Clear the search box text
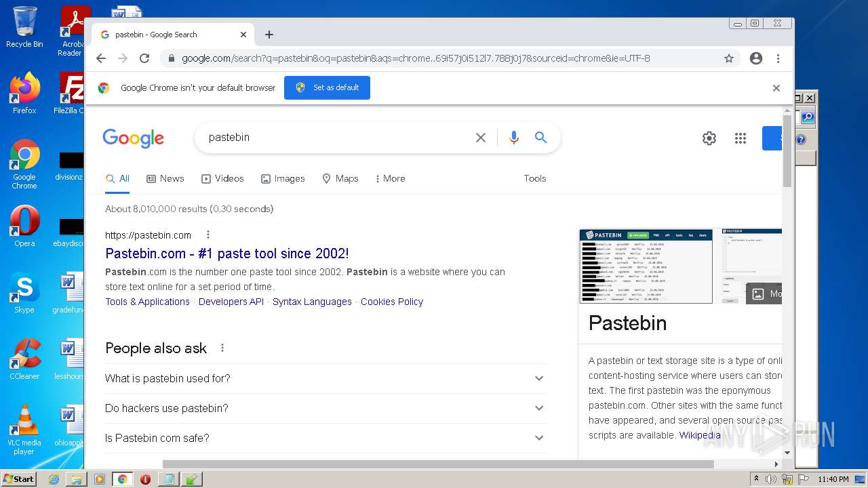Screen dimensions: 868x488 tap(481, 138)
